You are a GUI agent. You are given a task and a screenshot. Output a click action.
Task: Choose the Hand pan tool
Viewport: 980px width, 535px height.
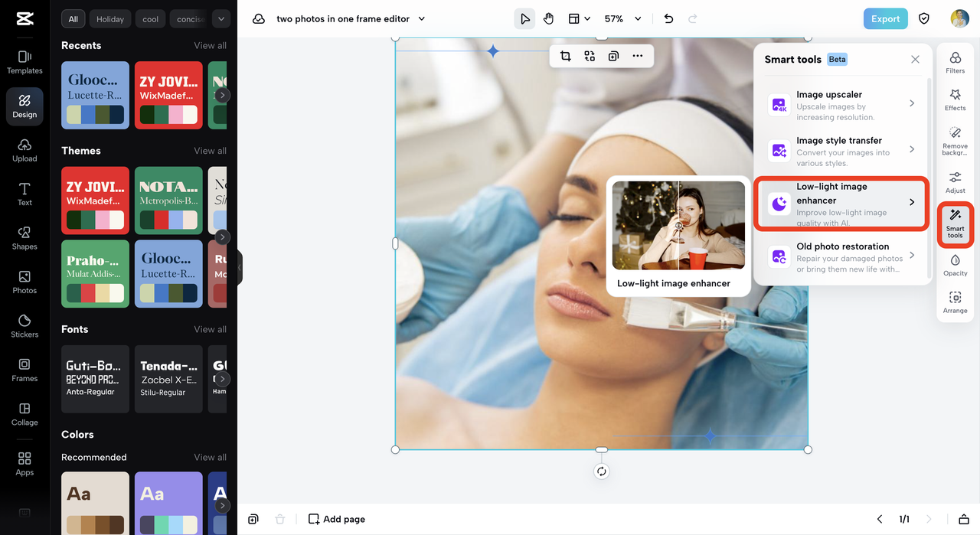pyautogui.click(x=548, y=18)
